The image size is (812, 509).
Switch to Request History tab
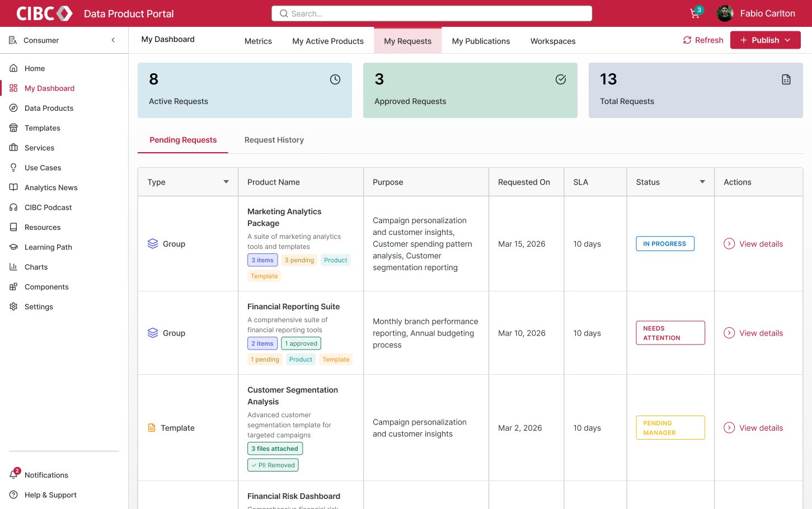(274, 140)
